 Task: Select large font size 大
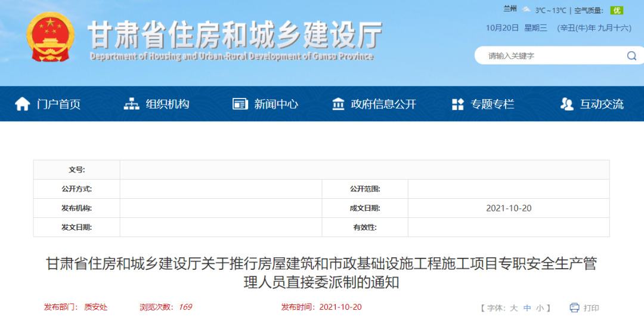tap(513, 308)
